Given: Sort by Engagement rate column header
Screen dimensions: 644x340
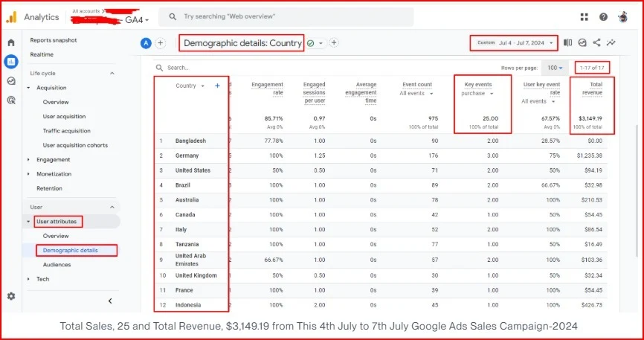Looking at the screenshot, I should click(268, 89).
